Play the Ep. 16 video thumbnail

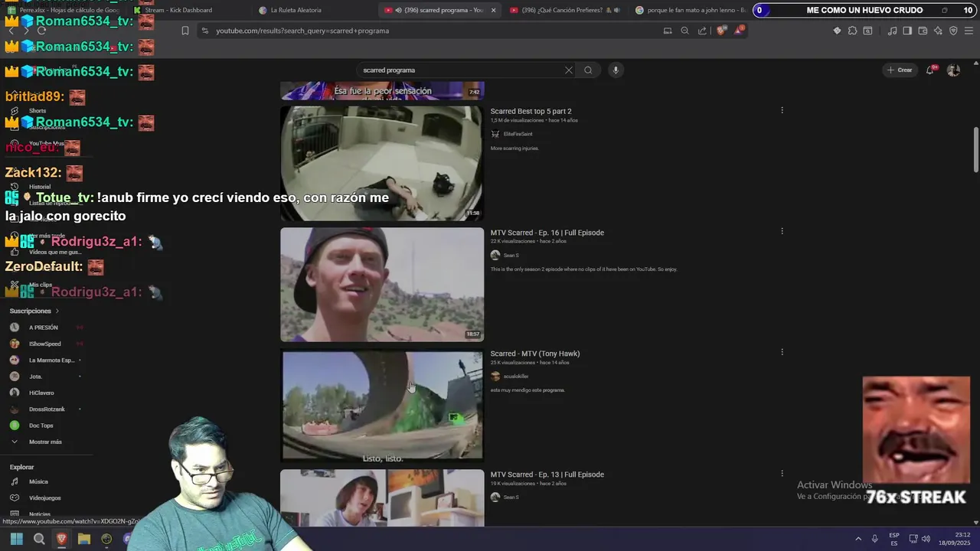(381, 284)
